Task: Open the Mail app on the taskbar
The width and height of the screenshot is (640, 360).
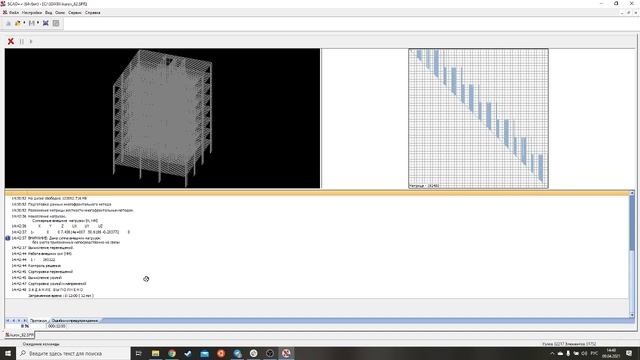Action: (x=204, y=353)
